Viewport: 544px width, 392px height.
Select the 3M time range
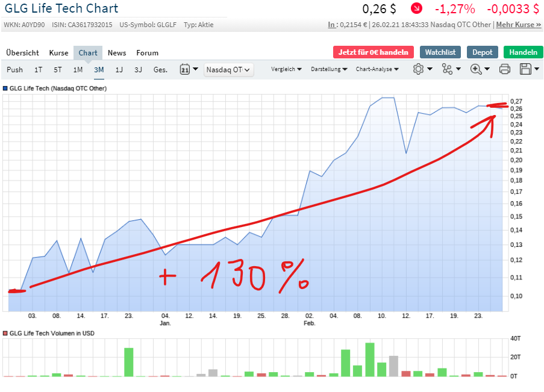coord(99,70)
